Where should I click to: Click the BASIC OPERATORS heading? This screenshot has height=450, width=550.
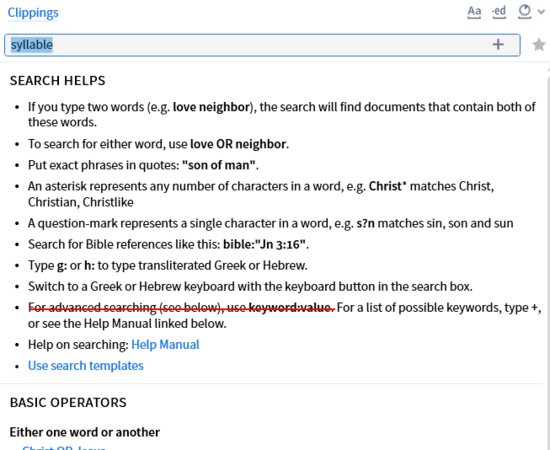pos(68,402)
